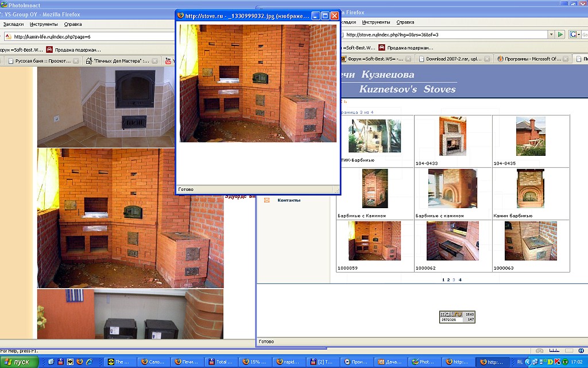Click the green Go arrow beside stove.ru address
The image size is (588, 368).
click(x=560, y=34)
